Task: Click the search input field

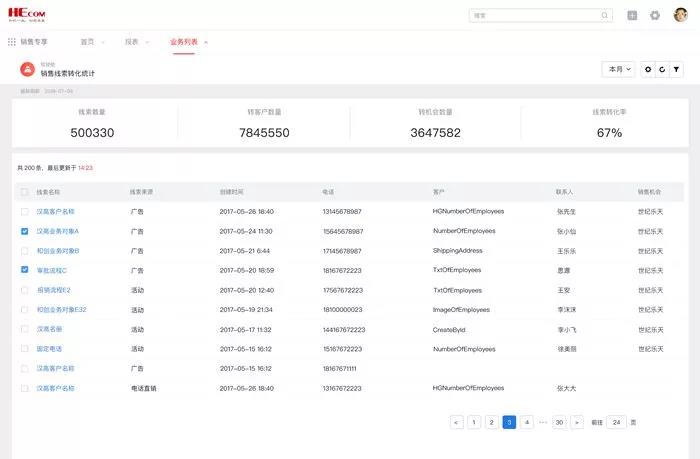Action: (535, 15)
